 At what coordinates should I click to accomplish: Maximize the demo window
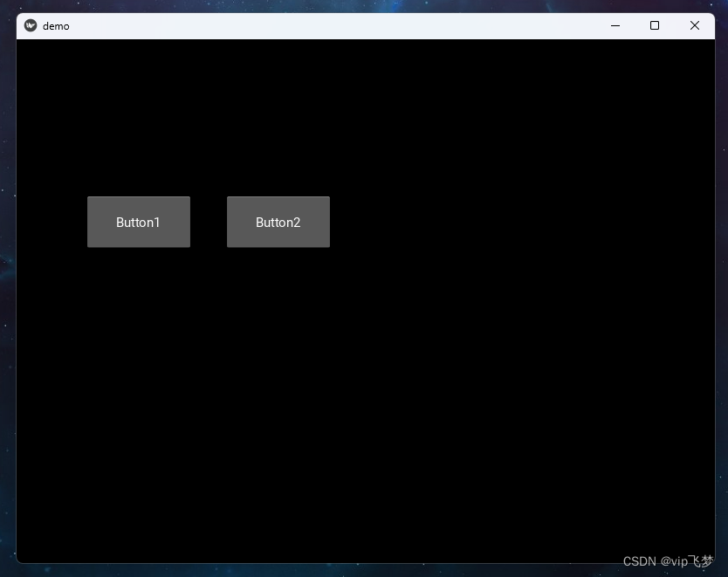pyautogui.click(x=654, y=25)
